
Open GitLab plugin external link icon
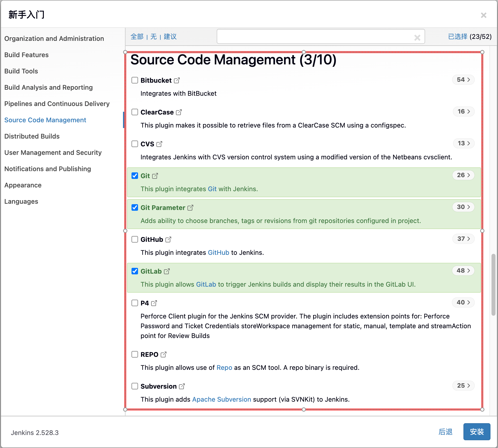coord(167,271)
